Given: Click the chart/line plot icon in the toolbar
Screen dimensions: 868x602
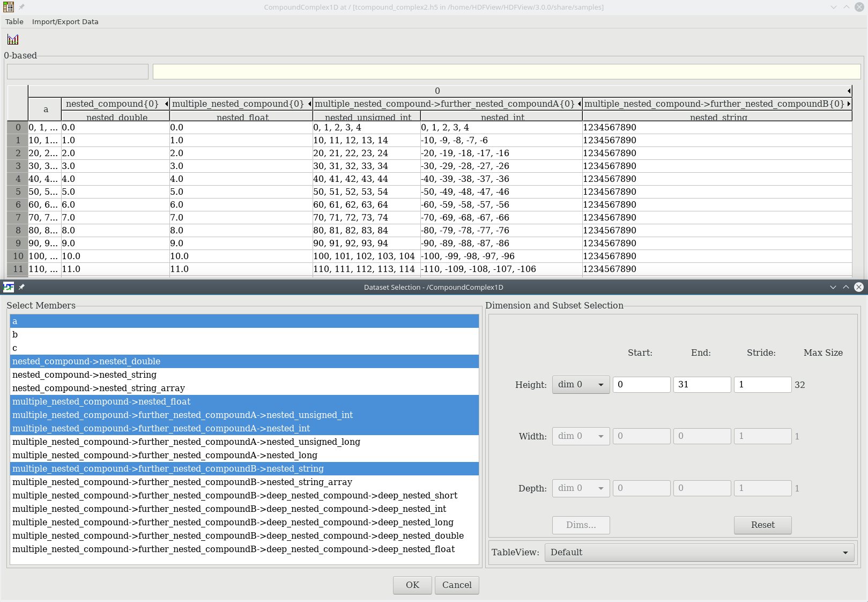Looking at the screenshot, I should [13, 39].
